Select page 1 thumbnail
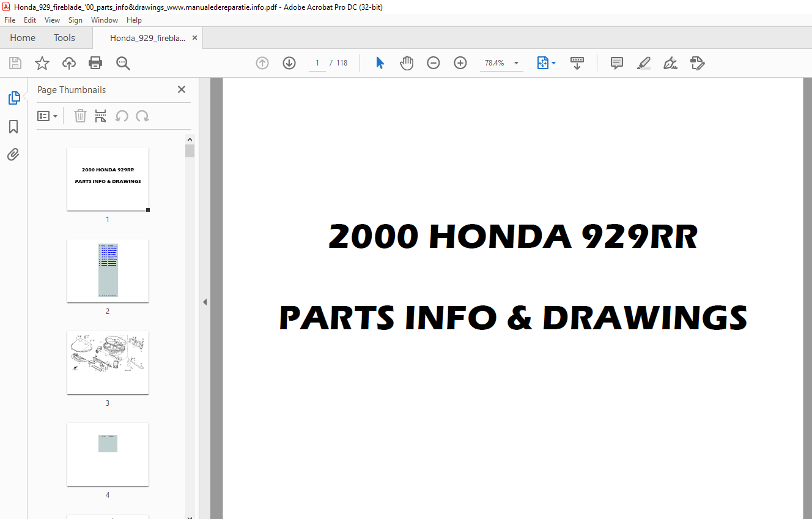Viewport: 812px width, 519px height. point(108,179)
